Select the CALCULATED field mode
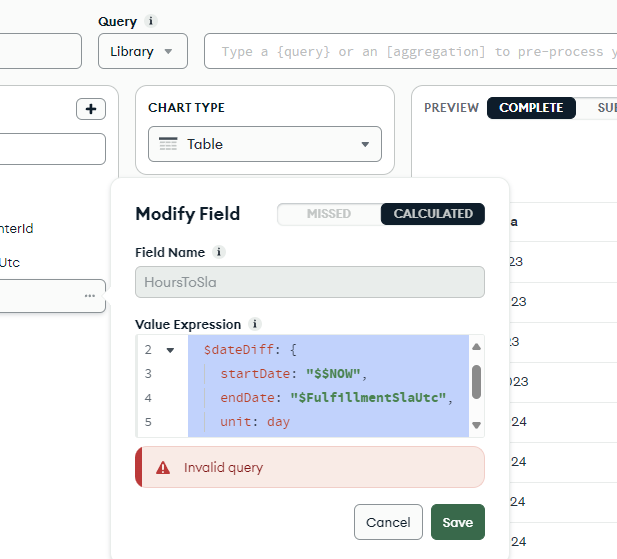Screen dimensions: 617x559 pyautogui.click(x=433, y=214)
